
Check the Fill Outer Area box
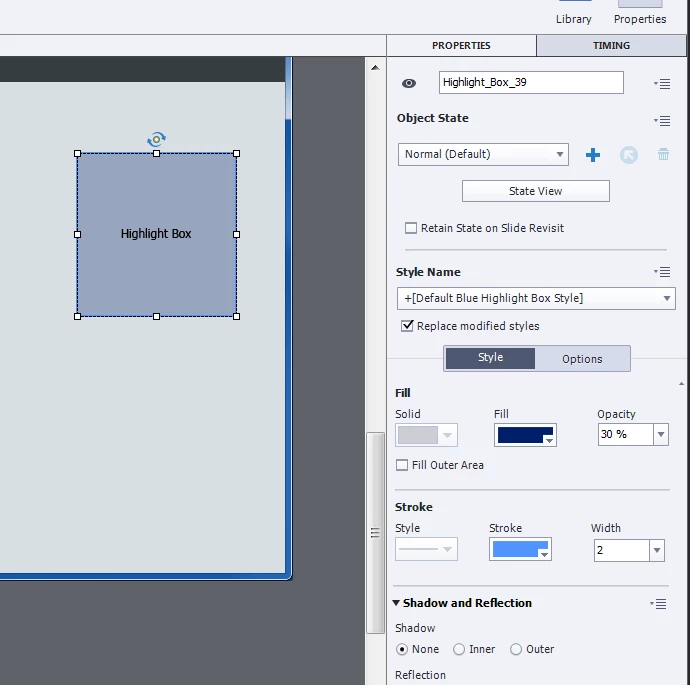pyautogui.click(x=402, y=465)
